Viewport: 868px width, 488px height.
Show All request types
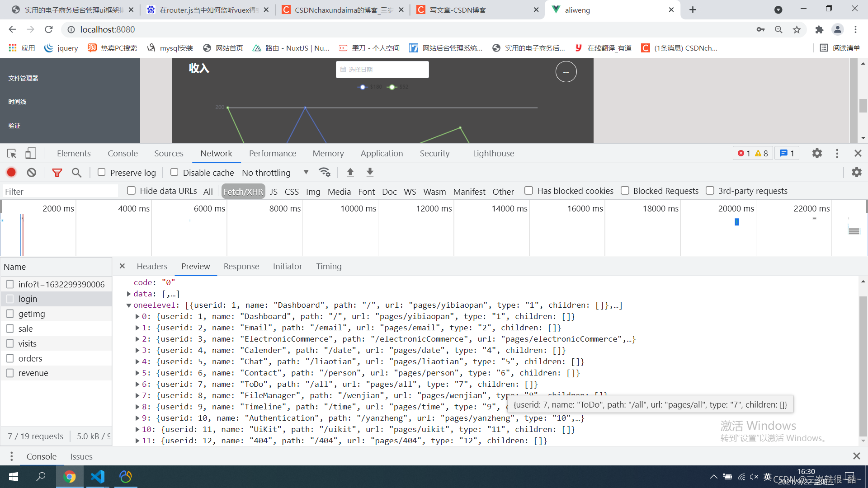(x=208, y=192)
